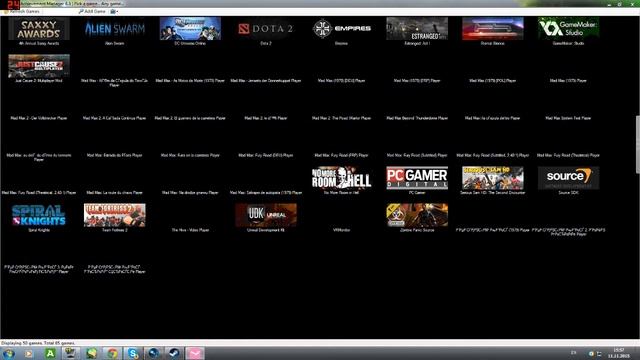Select 'Mad Max: Fury Road (Subtitled) Player' entry

417,155
